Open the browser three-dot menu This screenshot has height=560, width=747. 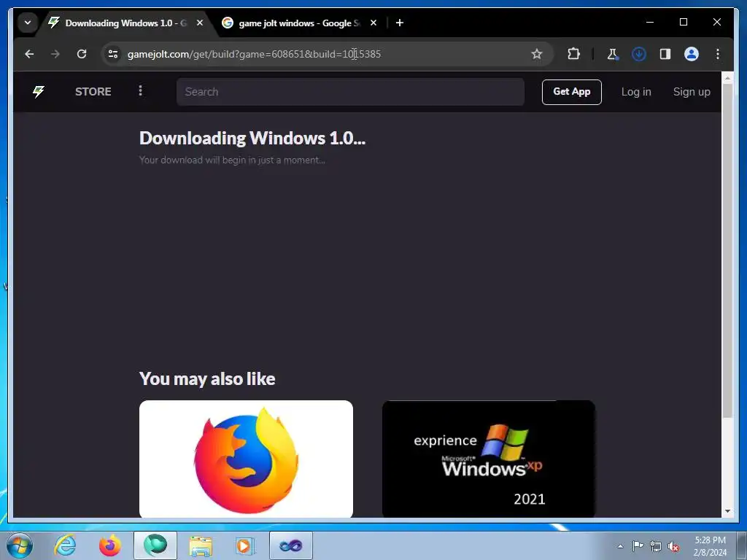(718, 54)
